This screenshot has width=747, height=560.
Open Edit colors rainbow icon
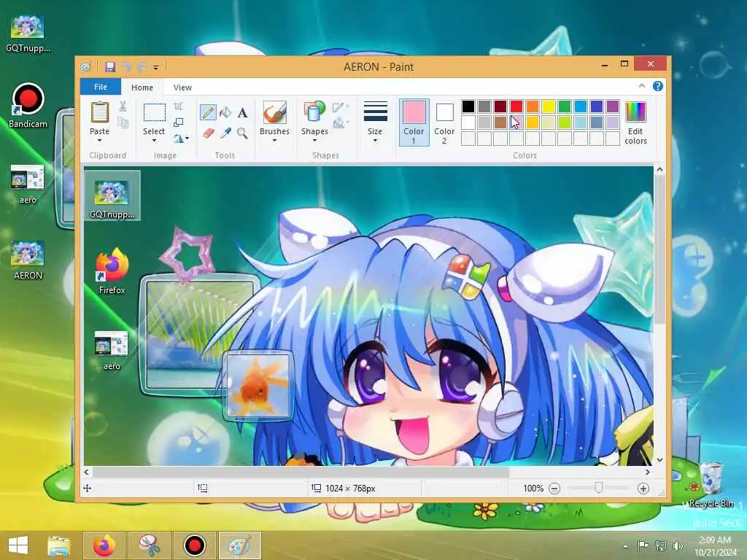coord(635,112)
